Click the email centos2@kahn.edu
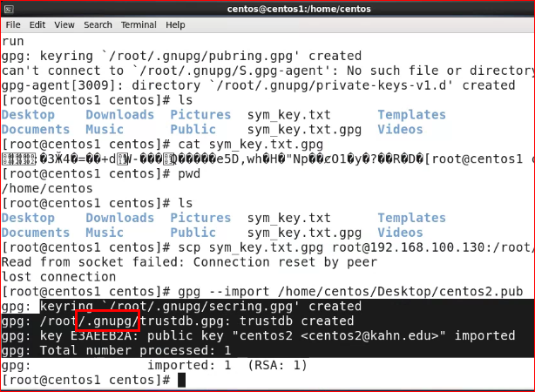 [369, 336]
